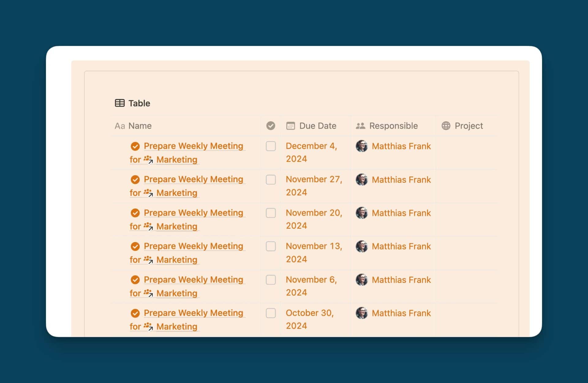This screenshot has width=588, height=383.
Task: Click Matthias Frank avatar in November 20 row
Action: coord(362,213)
